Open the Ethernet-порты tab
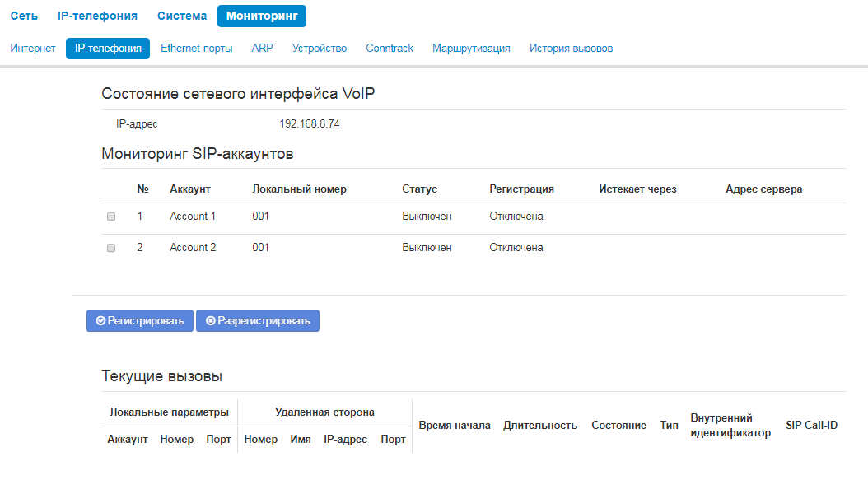The image size is (868, 480). [x=196, y=49]
